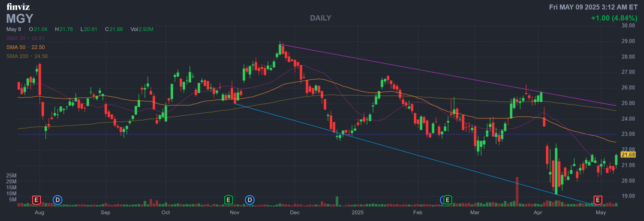
Task: Click the red earnings marker near May
Action: pos(598,200)
